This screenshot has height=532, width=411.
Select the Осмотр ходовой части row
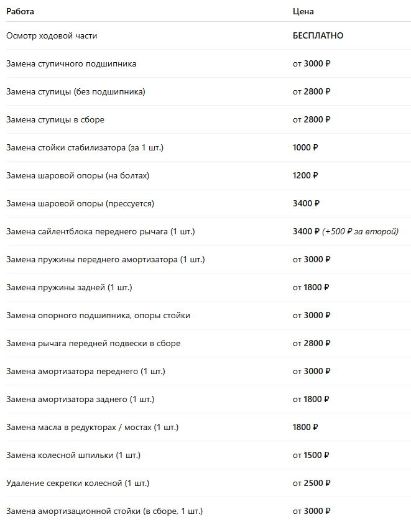(x=208, y=35)
